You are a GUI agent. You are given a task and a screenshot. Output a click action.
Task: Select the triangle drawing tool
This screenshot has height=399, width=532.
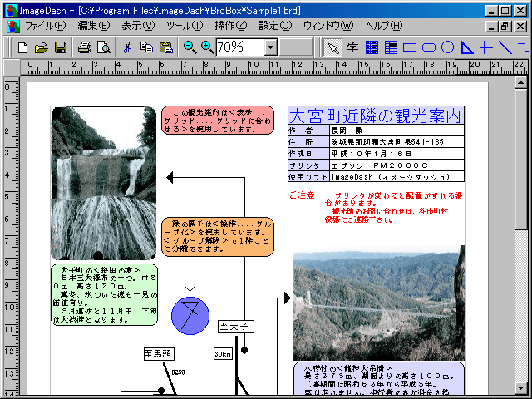click(467, 47)
